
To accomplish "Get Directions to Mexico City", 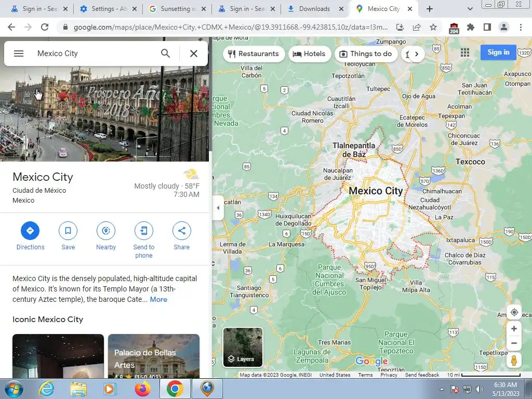I will (30, 236).
